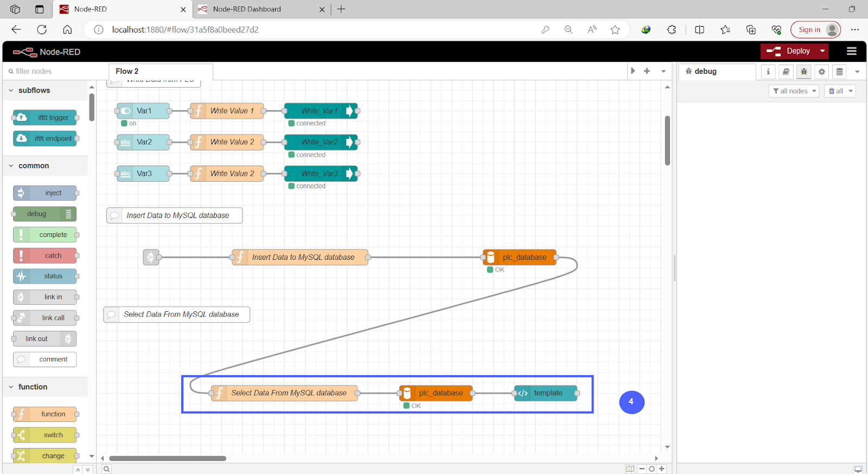The width and height of the screenshot is (868, 474).
Task: Select the Node-RED browser tab
Action: (123, 9)
